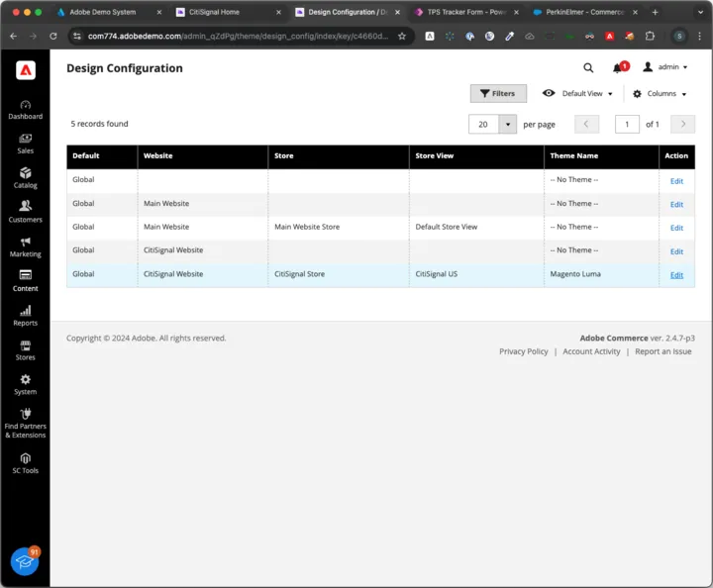Select the Magento Luma theme cell

[x=601, y=274]
